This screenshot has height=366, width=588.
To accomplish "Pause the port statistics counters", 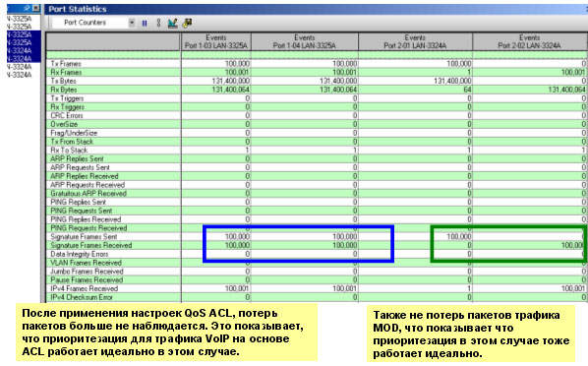I will click(x=145, y=24).
